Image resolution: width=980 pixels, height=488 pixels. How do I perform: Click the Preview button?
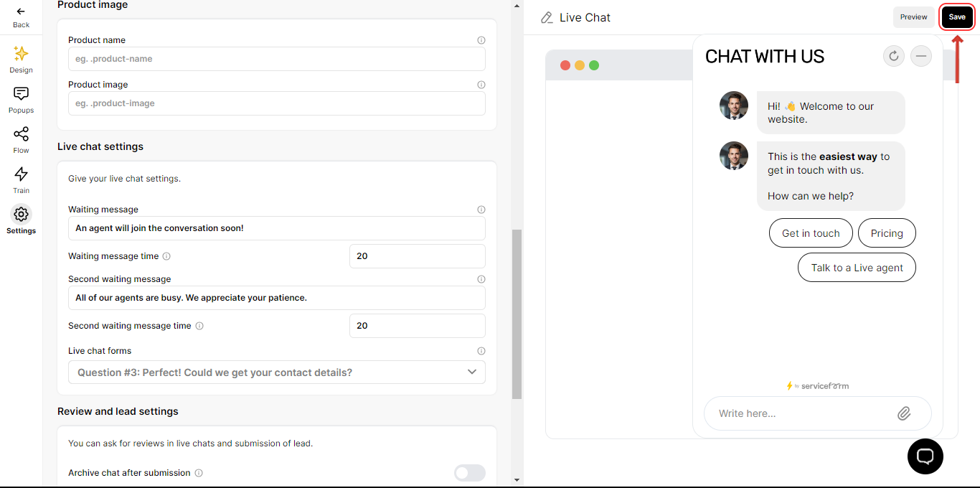click(914, 17)
